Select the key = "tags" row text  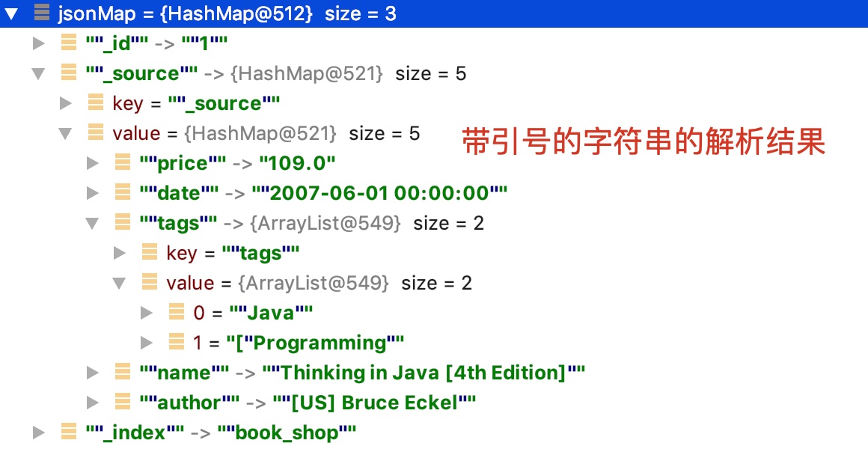pos(233,253)
